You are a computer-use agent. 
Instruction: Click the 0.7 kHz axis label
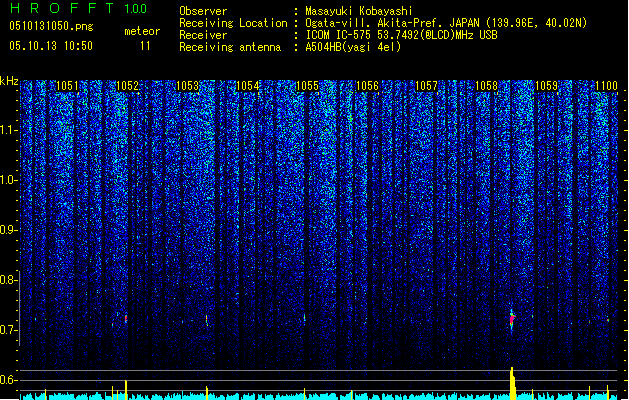click(8, 330)
